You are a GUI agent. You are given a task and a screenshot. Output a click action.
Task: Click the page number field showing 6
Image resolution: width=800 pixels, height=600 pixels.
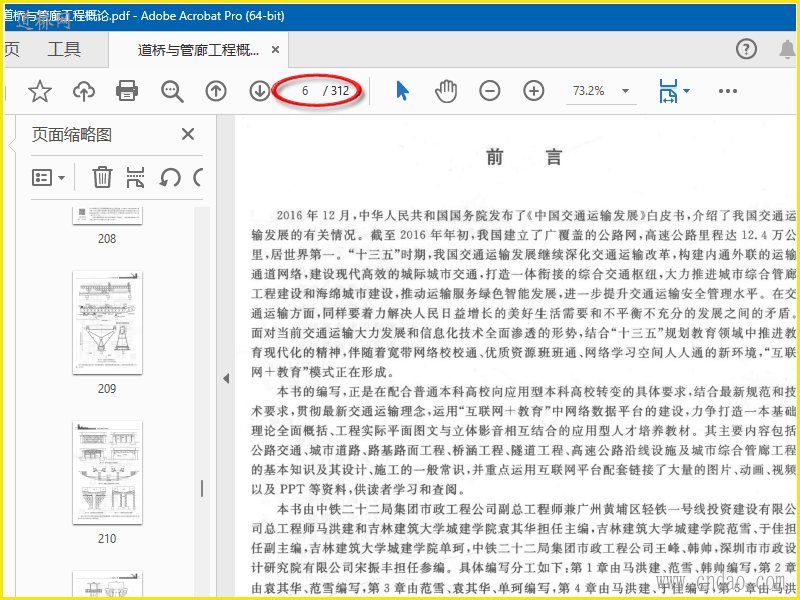click(x=305, y=91)
